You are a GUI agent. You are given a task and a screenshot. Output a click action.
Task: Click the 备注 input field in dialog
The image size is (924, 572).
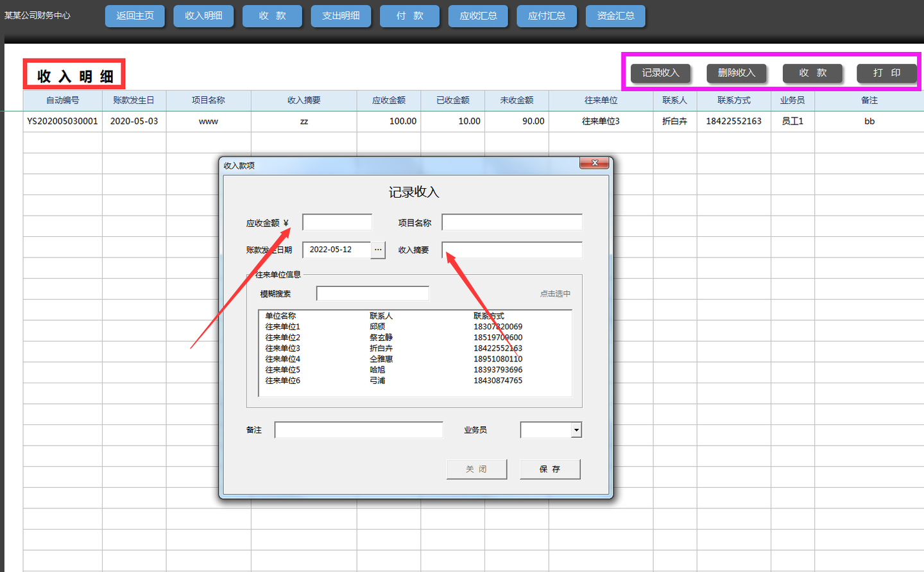point(359,430)
